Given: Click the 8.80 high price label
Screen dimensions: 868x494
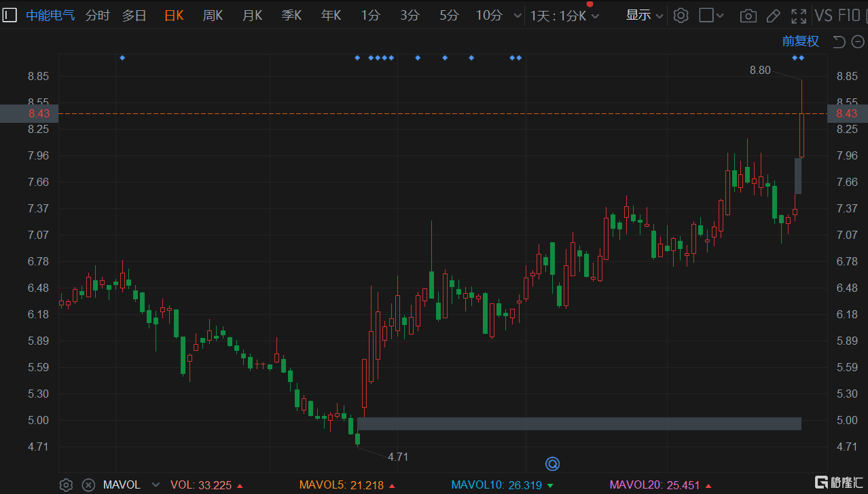Looking at the screenshot, I should 760,70.
